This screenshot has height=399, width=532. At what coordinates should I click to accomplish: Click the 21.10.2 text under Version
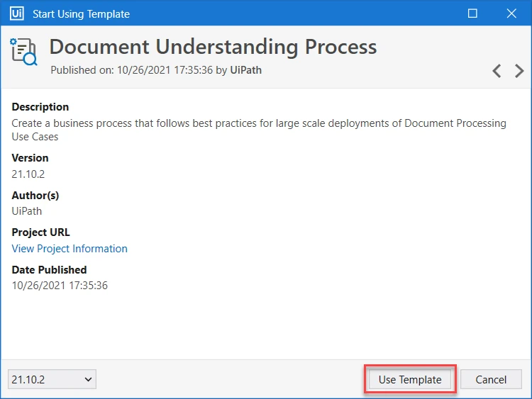tap(28, 174)
